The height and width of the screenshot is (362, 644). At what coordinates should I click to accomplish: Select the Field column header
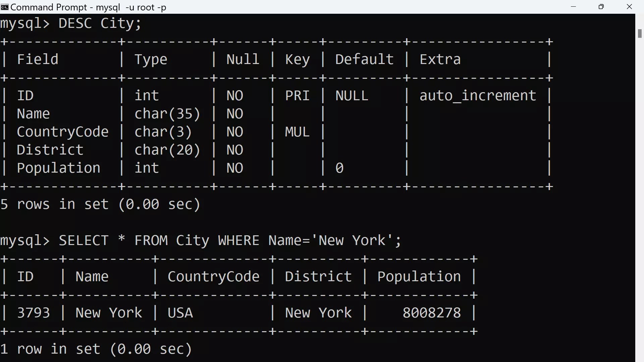(37, 59)
